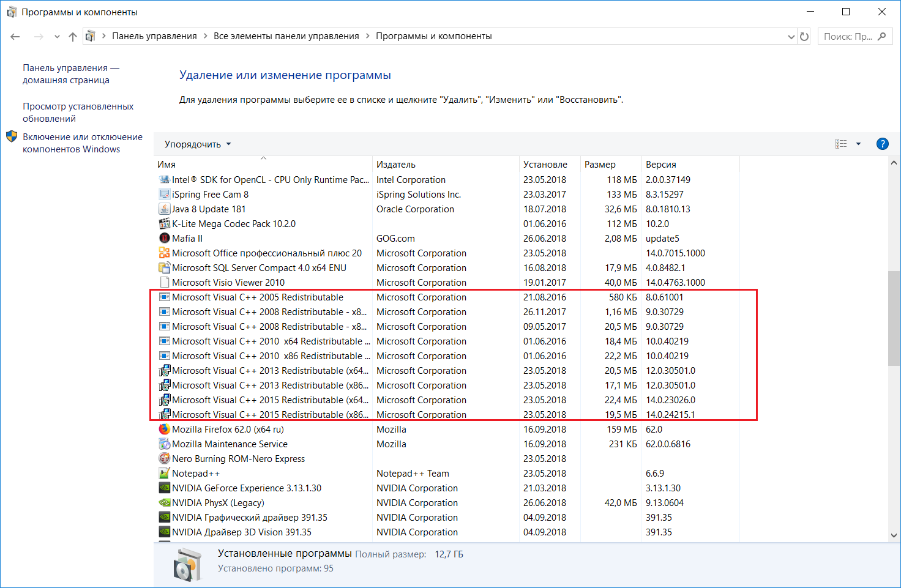Open the view options dropdown arrow
Viewport: 901px width, 588px height.
(858, 144)
